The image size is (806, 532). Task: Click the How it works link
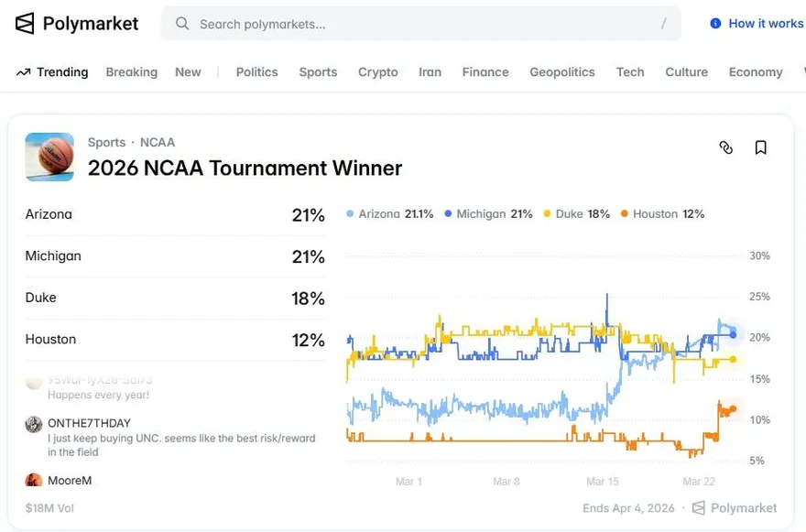(x=766, y=24)
